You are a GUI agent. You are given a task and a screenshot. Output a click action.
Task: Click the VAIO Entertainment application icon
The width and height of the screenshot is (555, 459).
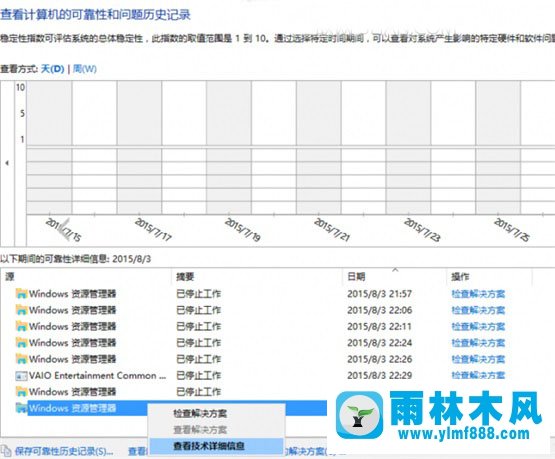[21, 375]
